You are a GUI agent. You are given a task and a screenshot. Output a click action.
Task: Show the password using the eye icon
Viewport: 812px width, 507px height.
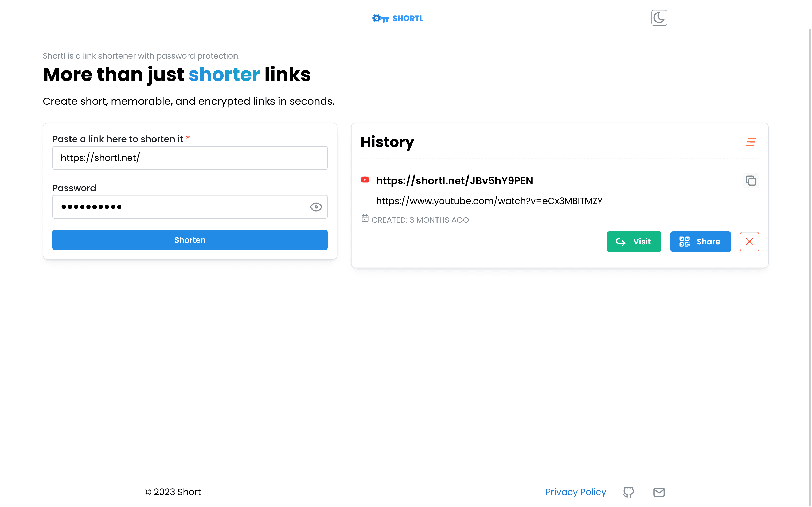pos(316,207)
